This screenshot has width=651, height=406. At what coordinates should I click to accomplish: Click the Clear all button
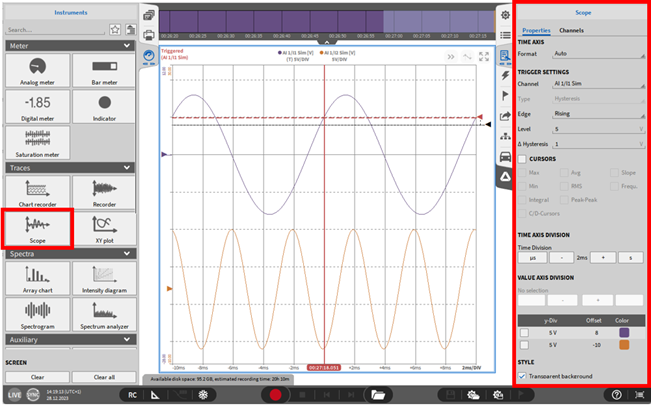coord(103,377)
